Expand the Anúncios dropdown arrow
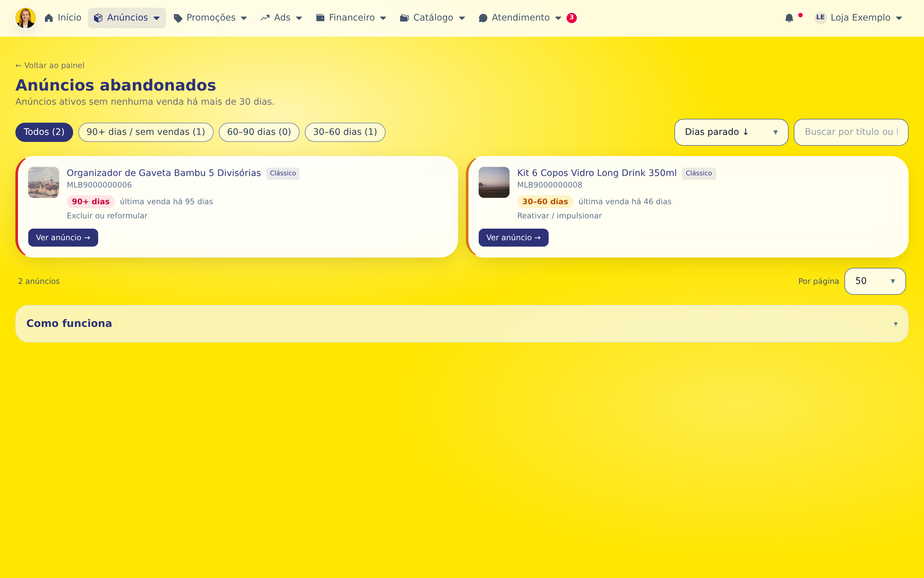Image resolution: width=924 pixels, height=578 pixels. (x=157, y=18)
